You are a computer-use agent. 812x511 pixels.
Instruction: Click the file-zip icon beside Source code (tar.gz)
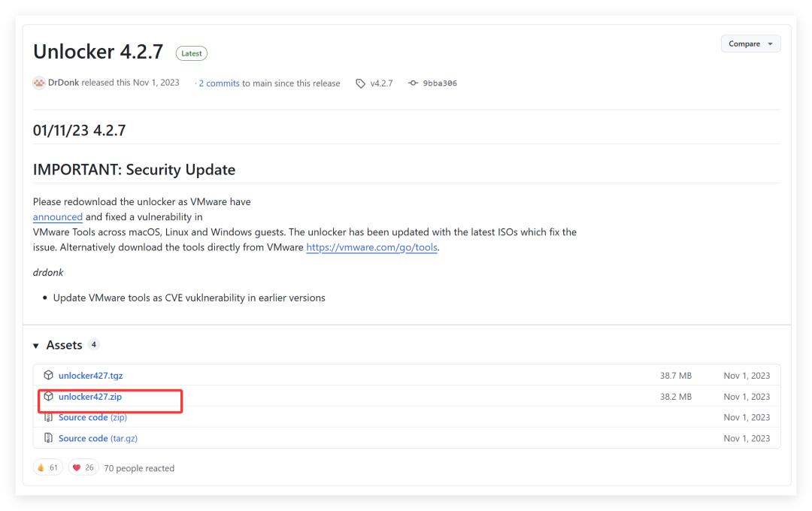tap(48, 438)
